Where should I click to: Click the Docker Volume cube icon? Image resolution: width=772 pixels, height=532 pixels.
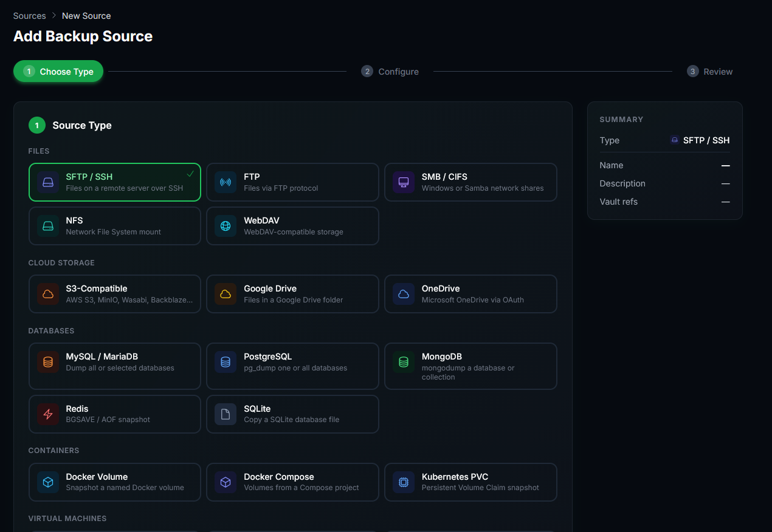[47, 482]
